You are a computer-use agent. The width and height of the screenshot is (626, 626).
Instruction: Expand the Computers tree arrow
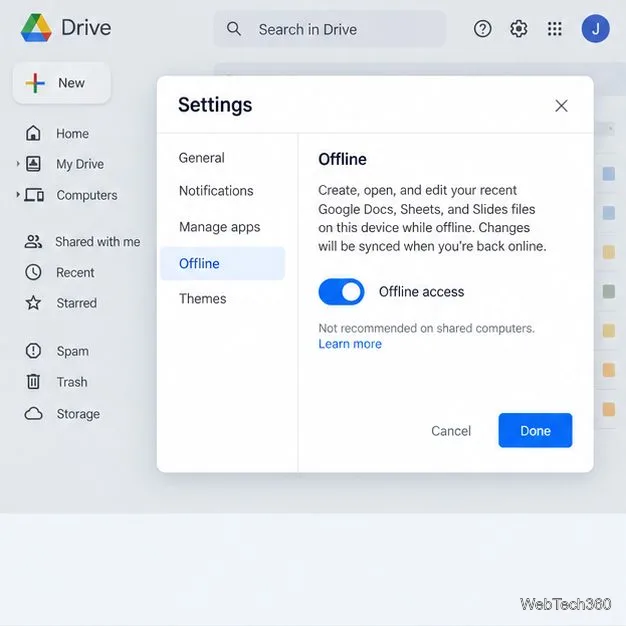(18, 195)
